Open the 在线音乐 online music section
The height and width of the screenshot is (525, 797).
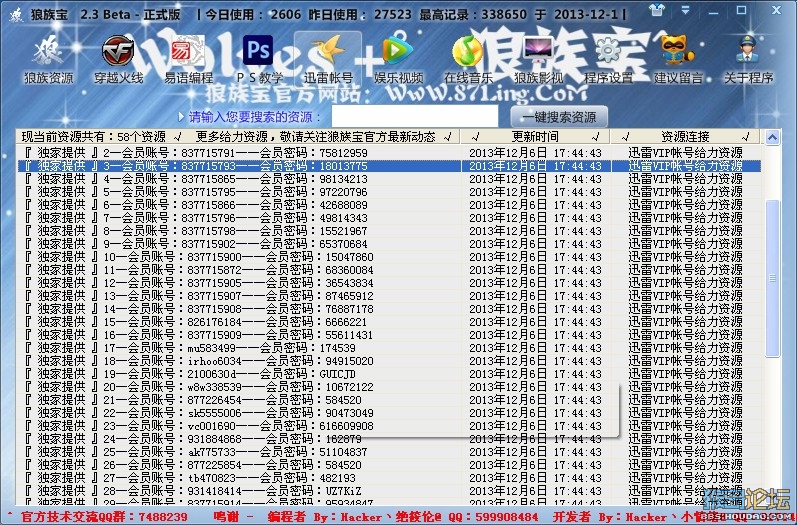(468, 60)
